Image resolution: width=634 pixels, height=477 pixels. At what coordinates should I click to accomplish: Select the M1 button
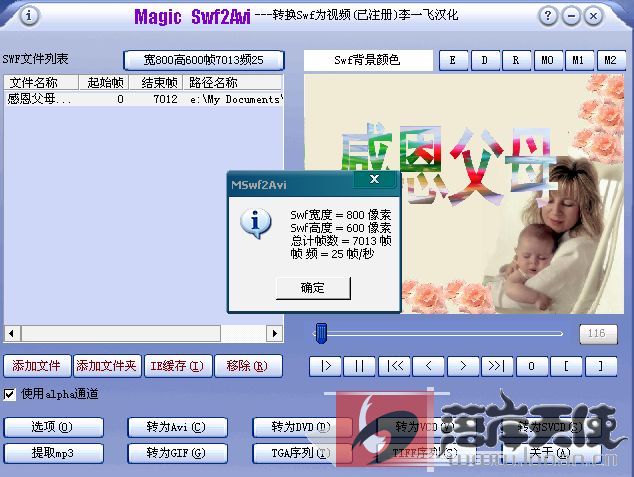579,61
